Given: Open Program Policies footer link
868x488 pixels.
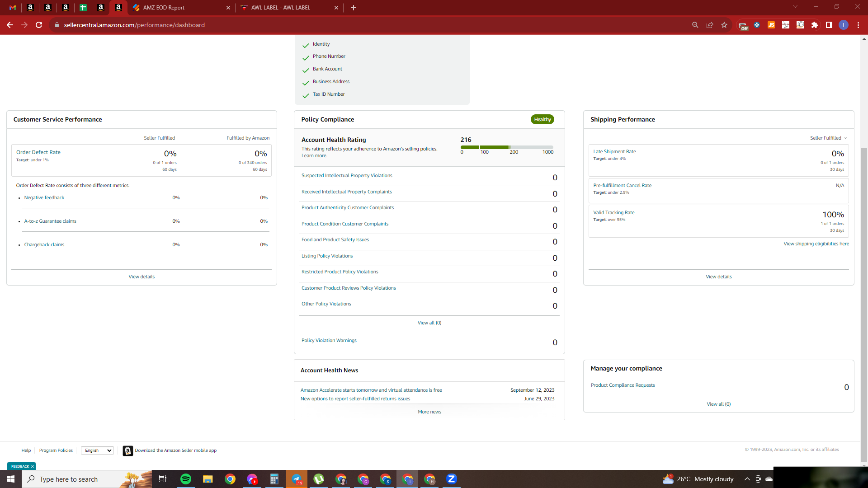Looking at the screenshot, I should pyautogui.click(x=56, y=450).
